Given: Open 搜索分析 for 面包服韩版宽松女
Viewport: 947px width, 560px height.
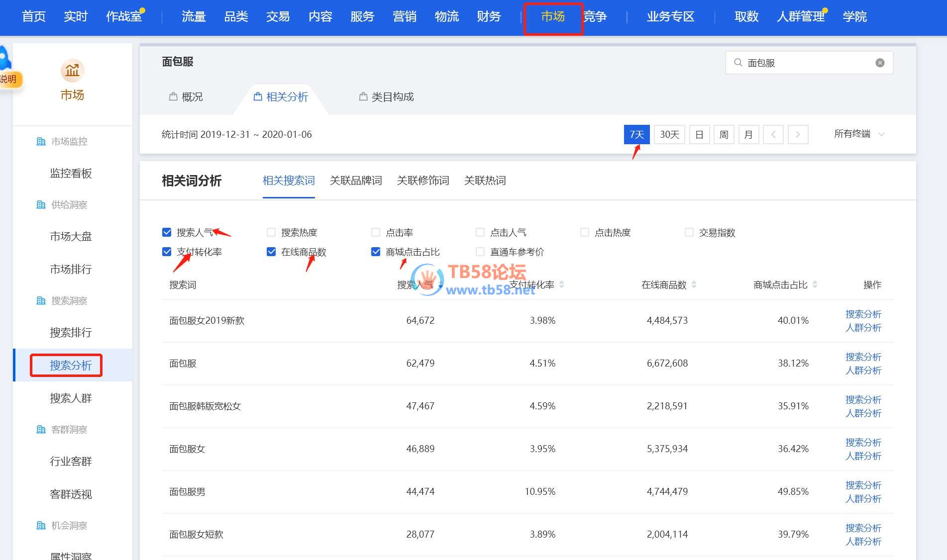Looking at the screenshot, I should 863,400.
